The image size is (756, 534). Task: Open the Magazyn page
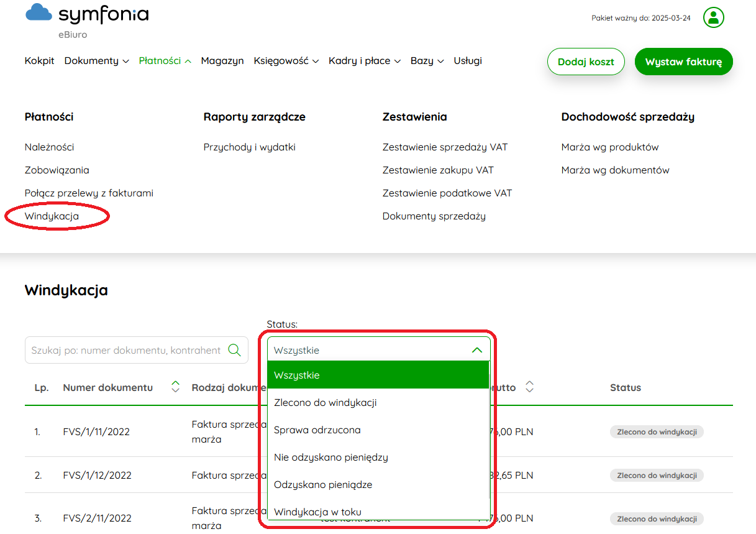222,61
